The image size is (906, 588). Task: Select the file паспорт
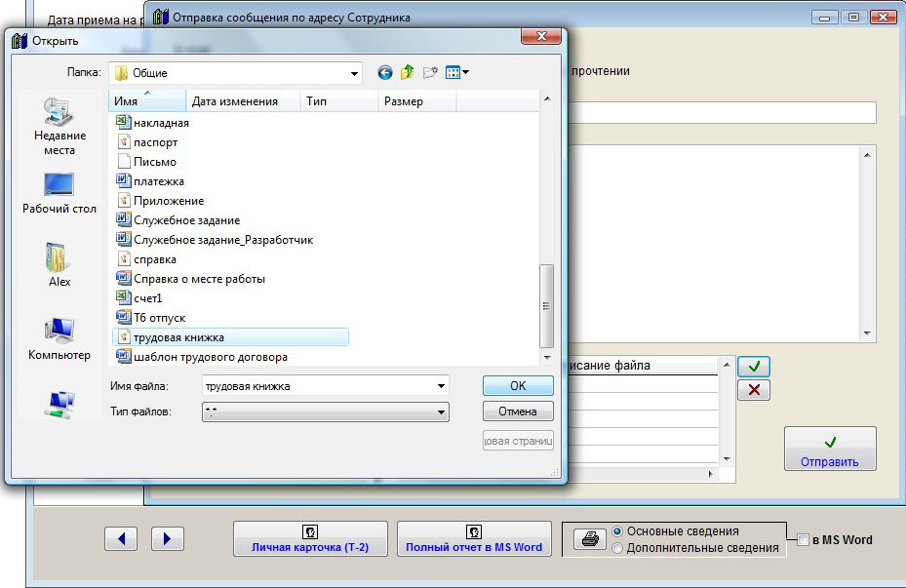(x=147, y=142)
